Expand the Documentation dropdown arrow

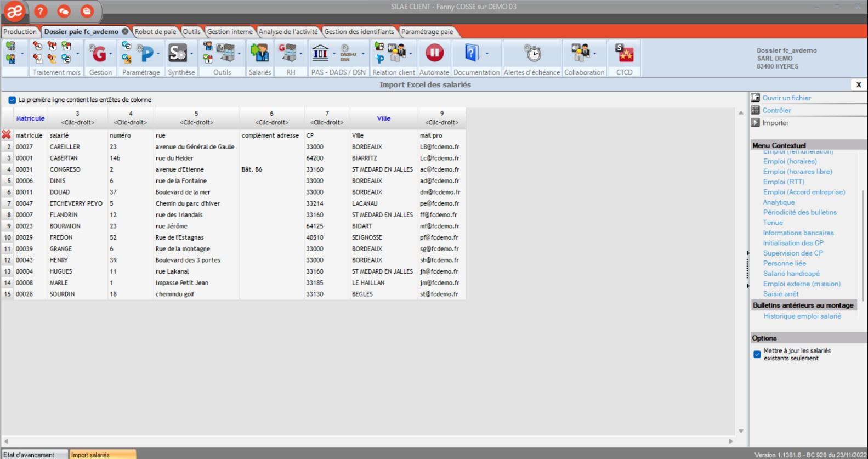point(487,54)
